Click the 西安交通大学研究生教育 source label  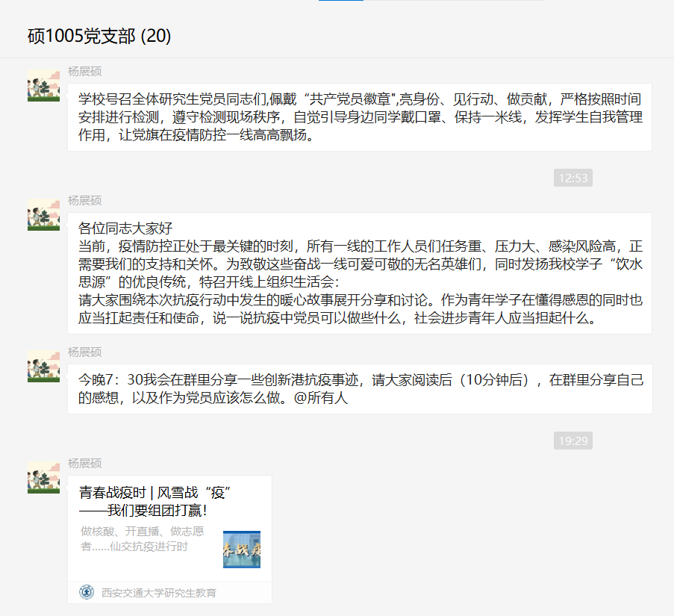159,593
